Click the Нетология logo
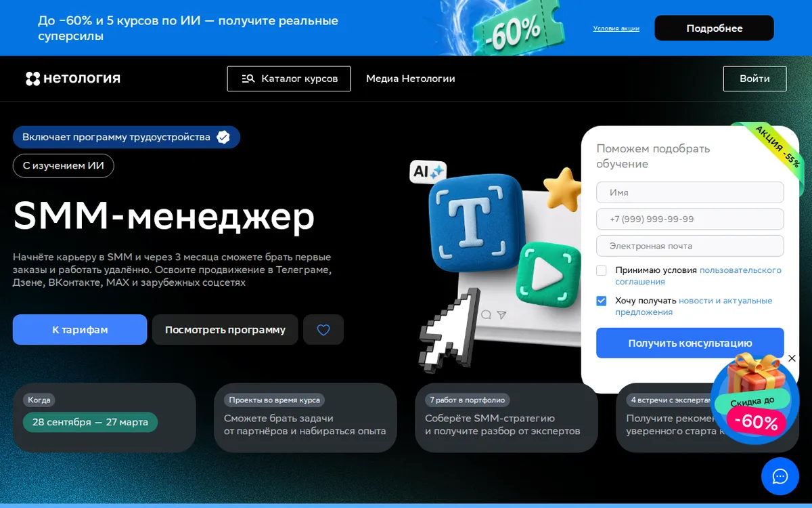 [x=73, y=79]
